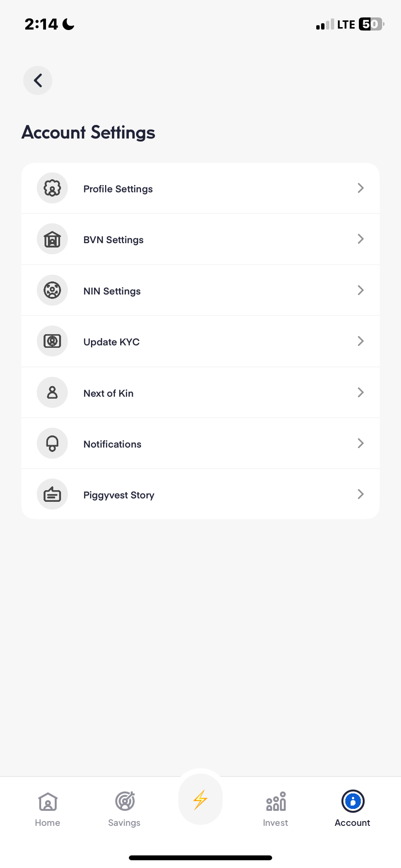Image resolution: width=401 pixels, height=868 pixels.
Task: Open the Next of Kin label
Action: coord(108,393)
